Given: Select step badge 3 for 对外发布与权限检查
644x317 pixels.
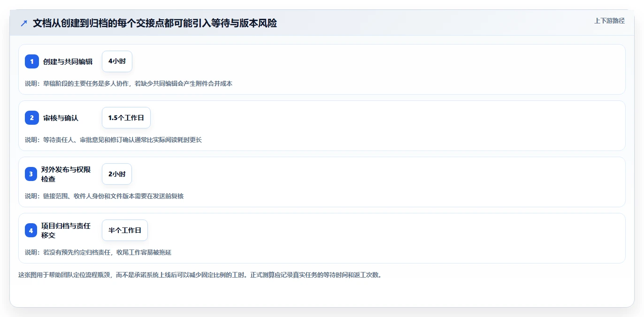Looking at the screenshot, I should coord(31,174).
